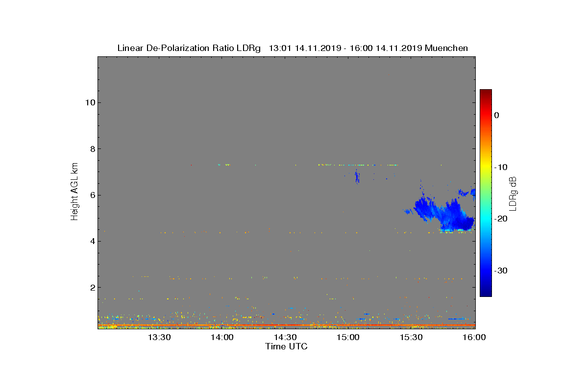
Task: Click the dark red top of colorbar
Action: pos(486,93)
